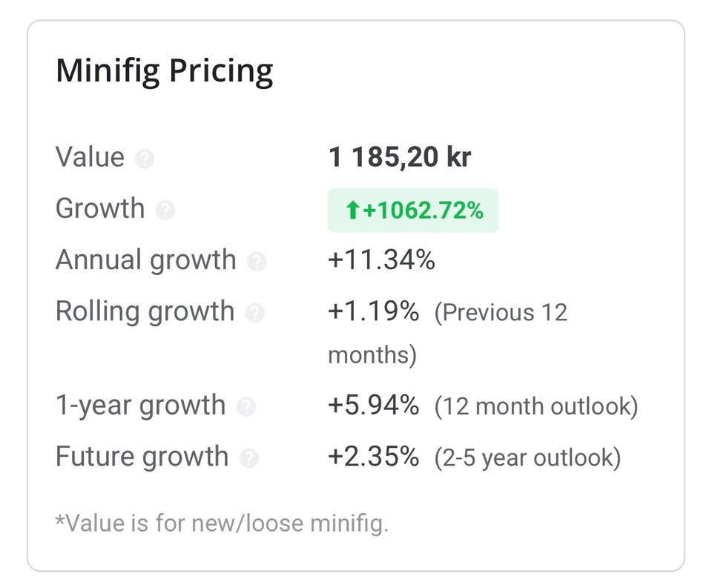Image resolution: width=712 pixels, height=588 pixels.
Task: Click the '12 month outlook' note
Action: click(536, 406)
